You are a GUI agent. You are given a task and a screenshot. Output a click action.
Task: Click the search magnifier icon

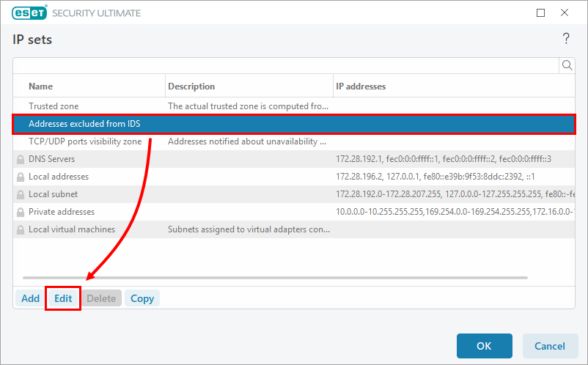567,65
